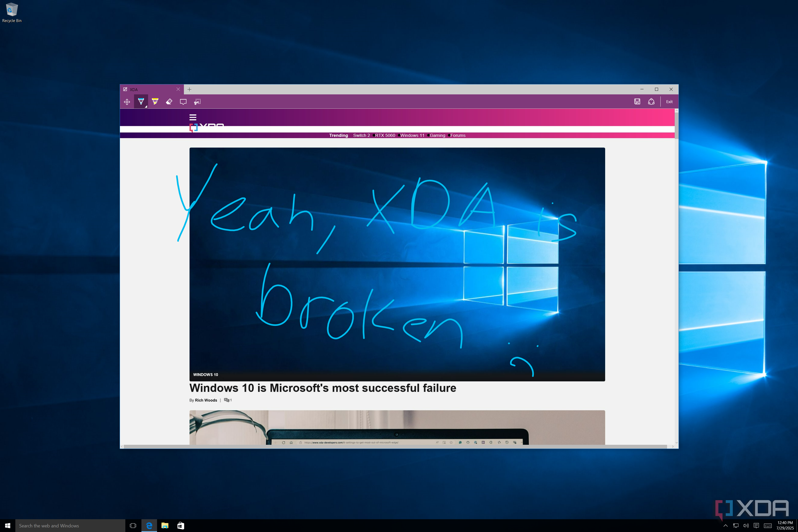Open the Forums trending link

click(x=458, y=135)
